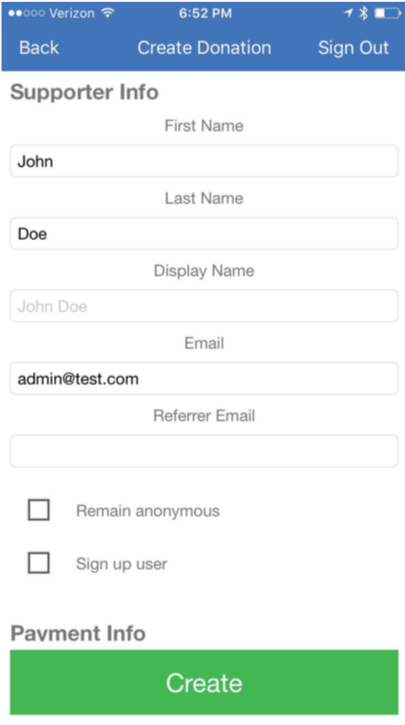
Task: Submit with the green Create button
Action: point(204,682)
